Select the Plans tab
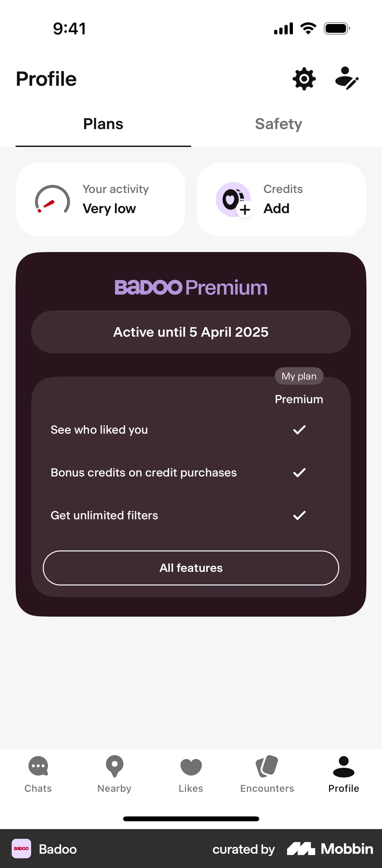The image size is (382, 868). coord(103,124)
